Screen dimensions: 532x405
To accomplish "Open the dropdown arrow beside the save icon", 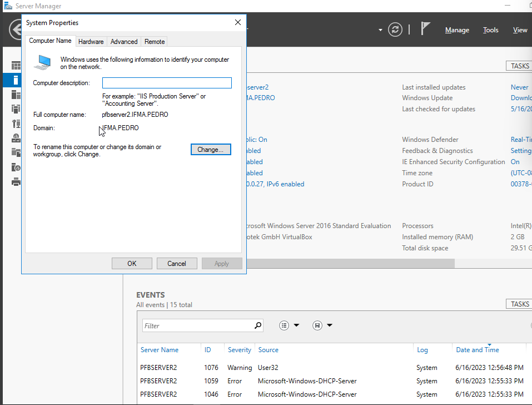I will click(329, 325).
